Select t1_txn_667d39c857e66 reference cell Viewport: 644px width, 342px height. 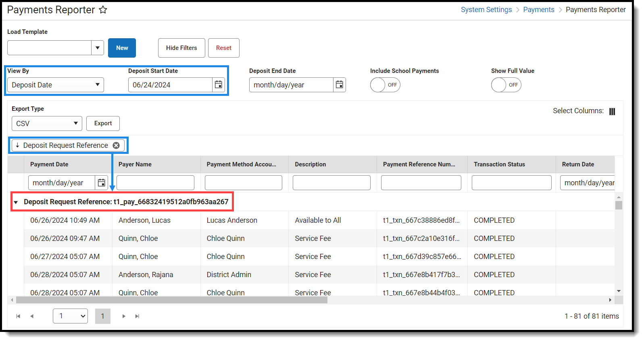click(x=422, y=257)
